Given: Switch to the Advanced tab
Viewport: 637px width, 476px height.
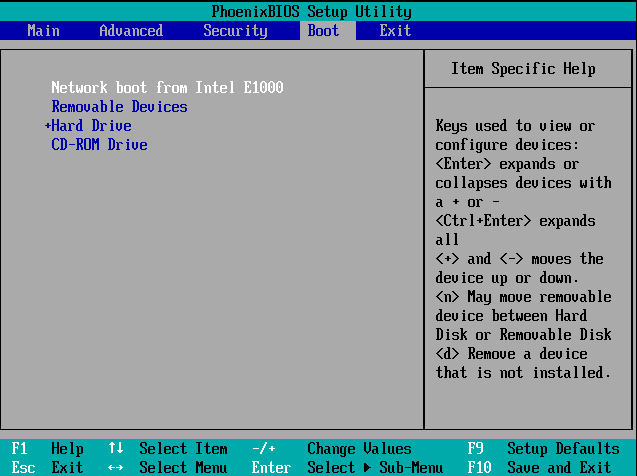Looking at the screenshot, I should (x=131, y=31).
